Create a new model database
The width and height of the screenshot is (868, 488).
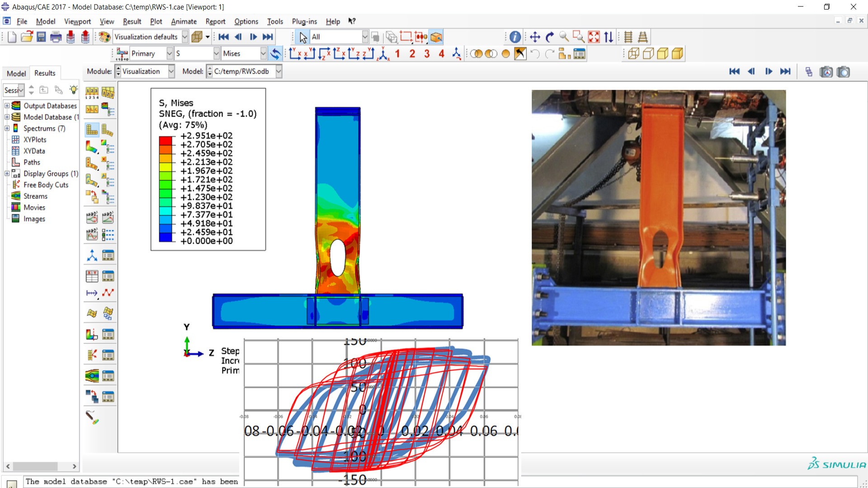12,37
